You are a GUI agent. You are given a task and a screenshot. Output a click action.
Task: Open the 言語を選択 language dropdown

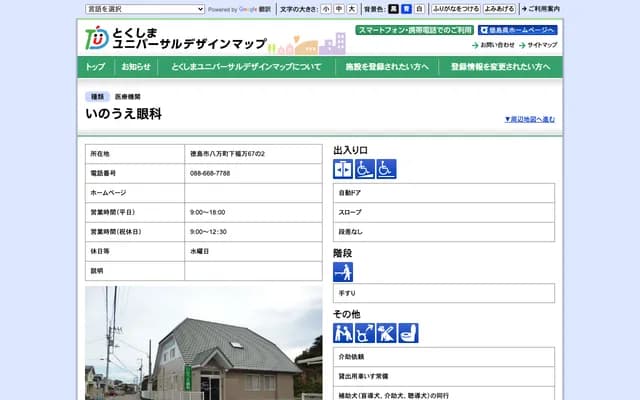145,9
